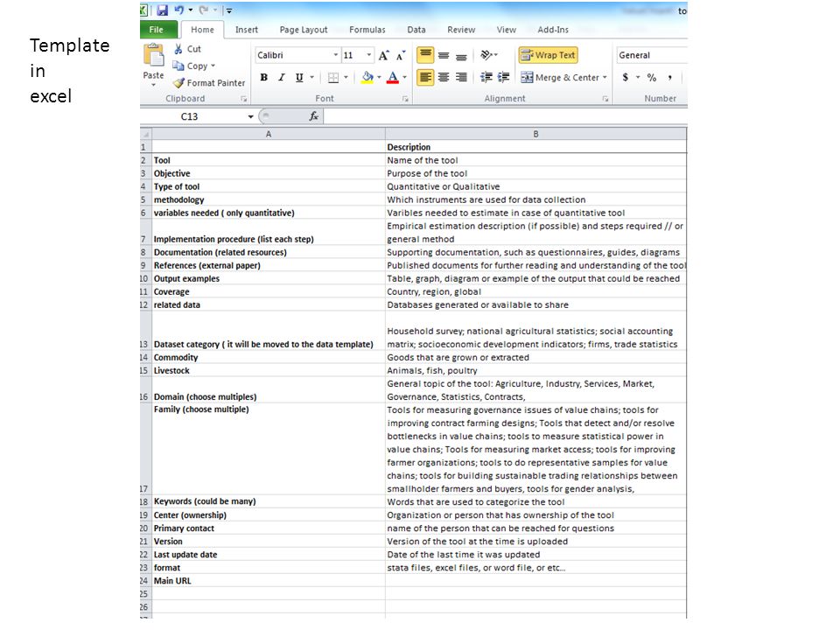Viewport: 840px width, 630px height.
Task: Click the formula bar input area
Action: (x=505, y=116)
